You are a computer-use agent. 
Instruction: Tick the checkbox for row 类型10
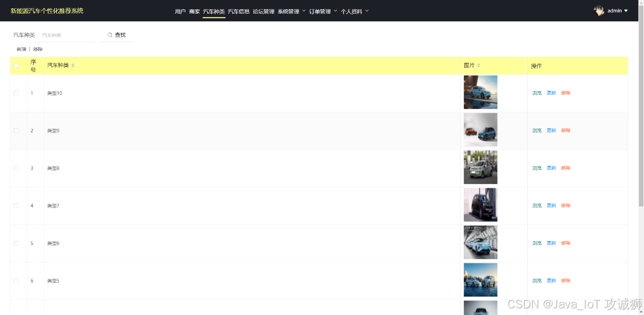16,93
